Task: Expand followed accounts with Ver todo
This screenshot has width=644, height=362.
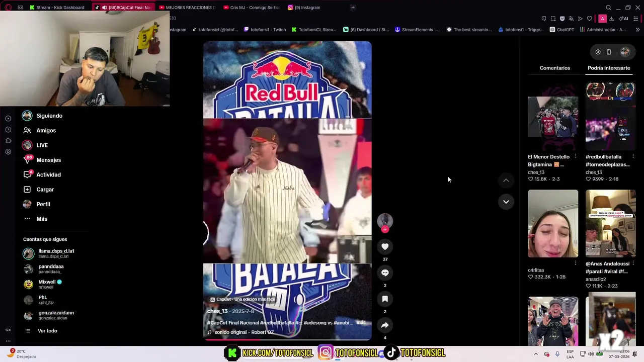Action: pyautogui.click(x=41, y=331)
